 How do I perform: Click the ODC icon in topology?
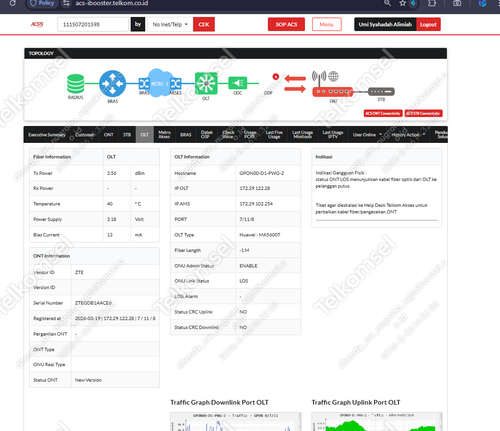click(x=238, y=83)
